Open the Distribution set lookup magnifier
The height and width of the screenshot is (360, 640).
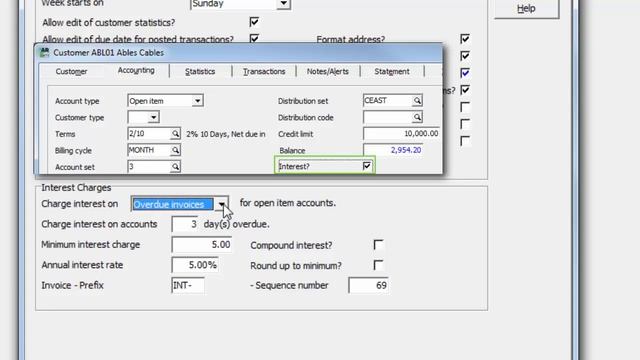[x=417, y=100]
